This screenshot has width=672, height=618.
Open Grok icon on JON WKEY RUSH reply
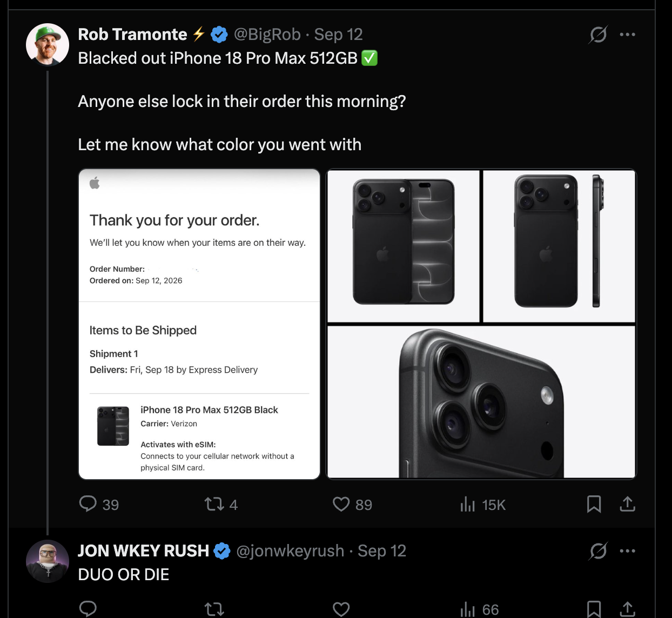click(598, 551)
